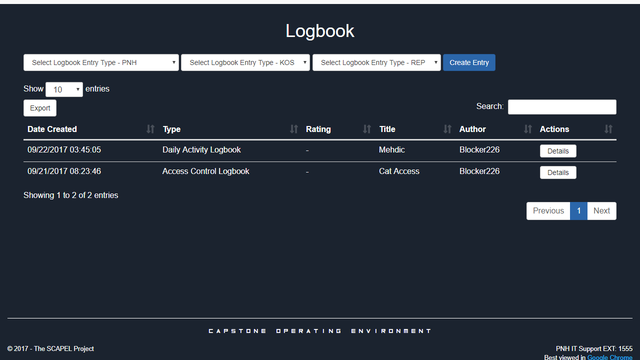640x360 pixels.
Task: Click the Date Created column header
Action: (x=52, y=129)
